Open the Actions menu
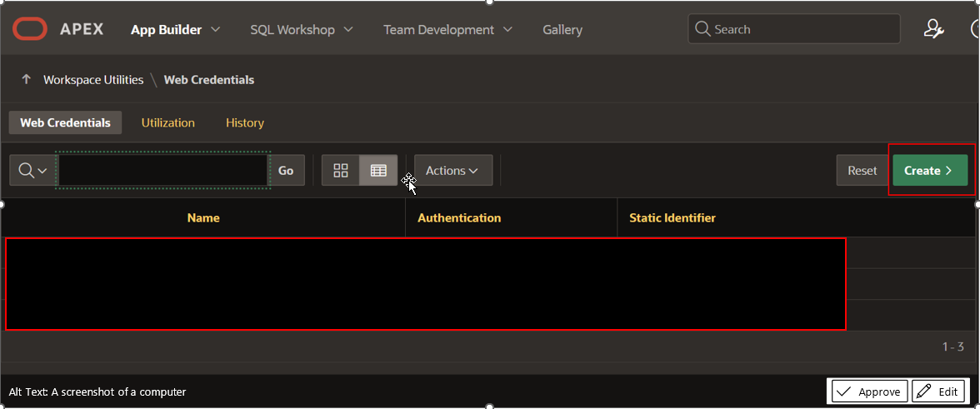 point(453,171)
